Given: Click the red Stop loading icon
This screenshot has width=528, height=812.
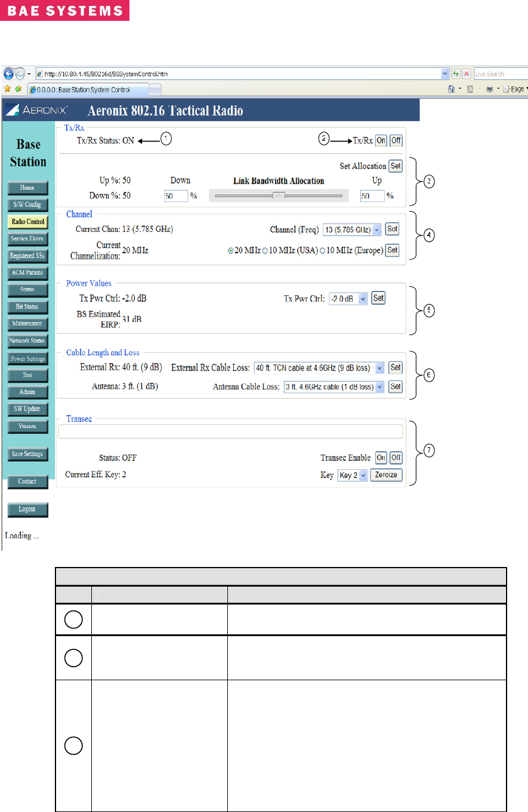Looking at the screenshot, I should (467, 74).
